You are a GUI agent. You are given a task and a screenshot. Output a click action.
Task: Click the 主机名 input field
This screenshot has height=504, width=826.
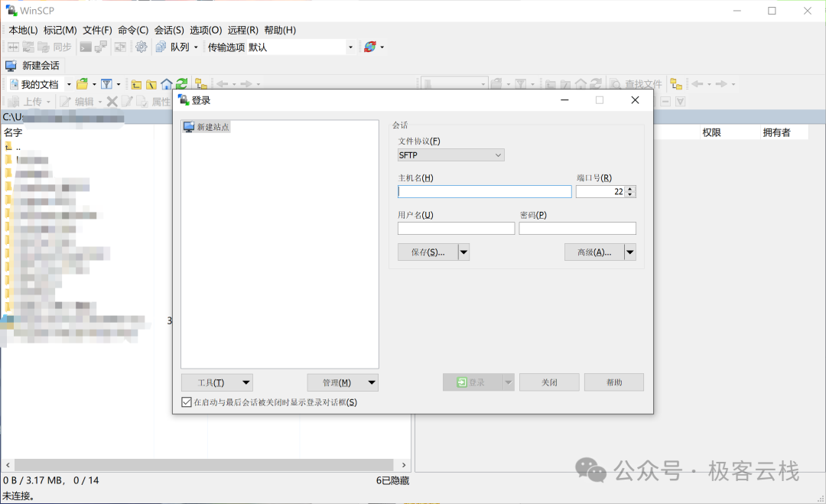click(x=484, y=192)
